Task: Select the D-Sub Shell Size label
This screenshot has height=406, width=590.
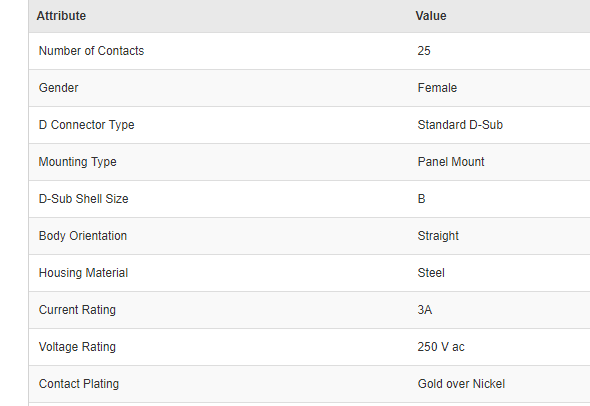Action: (x=84, y=198)
